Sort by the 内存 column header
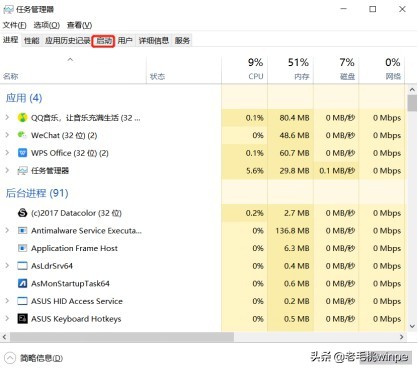Screen dimensions: 418x372 pos(290,69)
